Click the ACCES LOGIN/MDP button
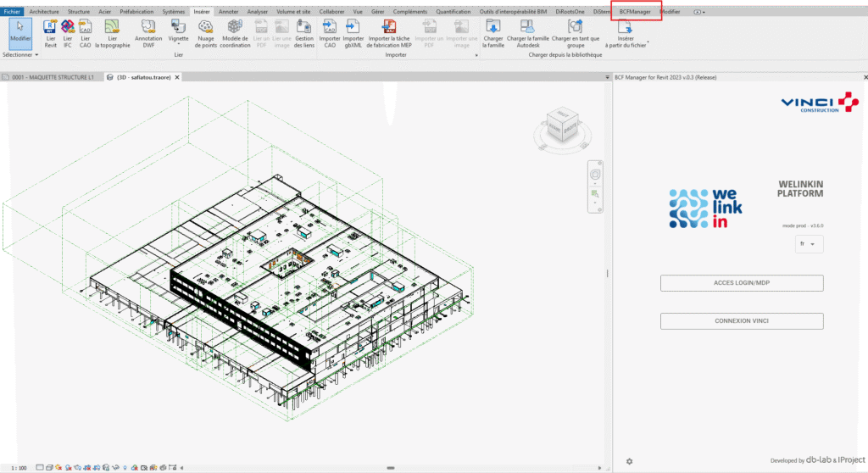Image resolution: width=868 pixels, height=473 pixels. [x=742, y=283]
